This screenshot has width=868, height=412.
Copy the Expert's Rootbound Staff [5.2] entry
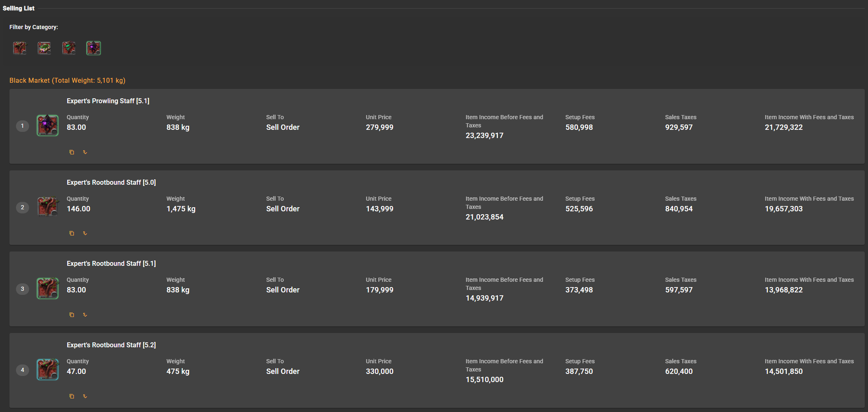(72, 396)
